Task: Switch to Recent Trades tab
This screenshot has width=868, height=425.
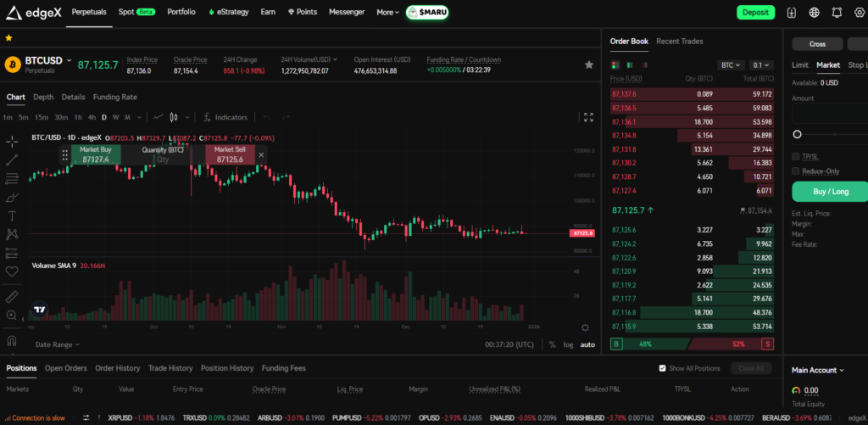Action: coord(679,41)
